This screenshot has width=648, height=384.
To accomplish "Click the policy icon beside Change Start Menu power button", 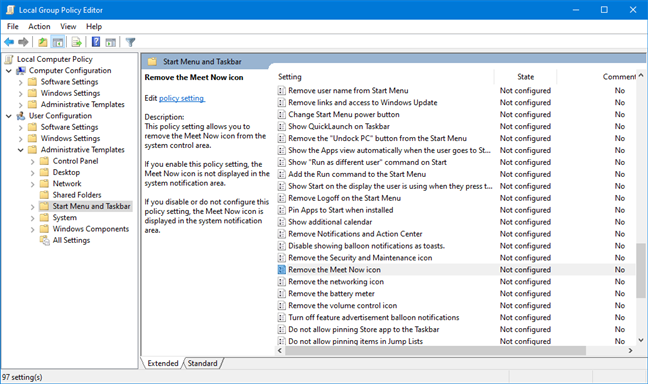I will [x=281, y=114].
